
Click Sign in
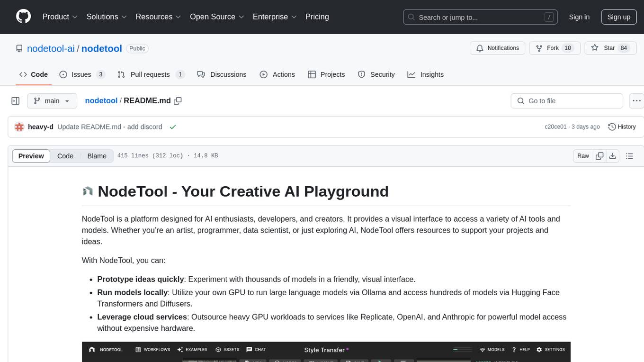coord(579,17)
